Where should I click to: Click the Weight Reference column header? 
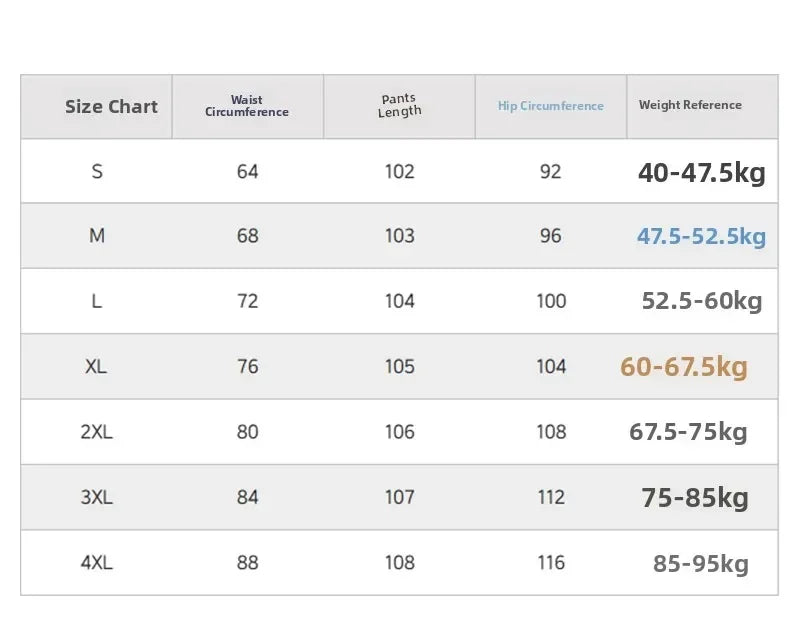pos(690,105)
